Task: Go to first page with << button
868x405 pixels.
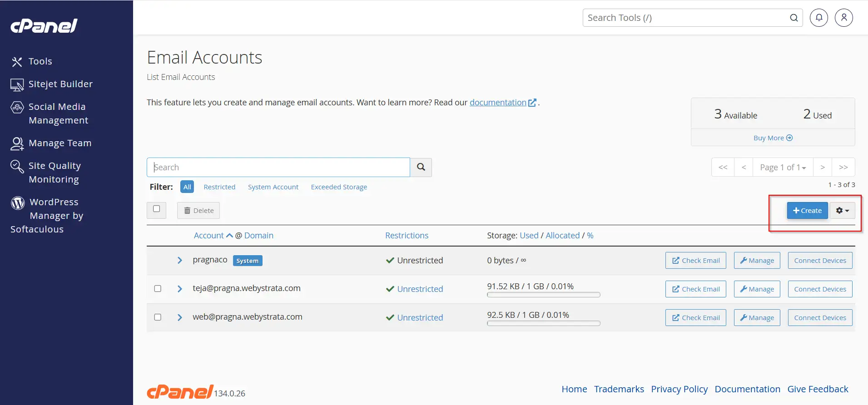Action: pyautogui.click(x=723, y=167)
